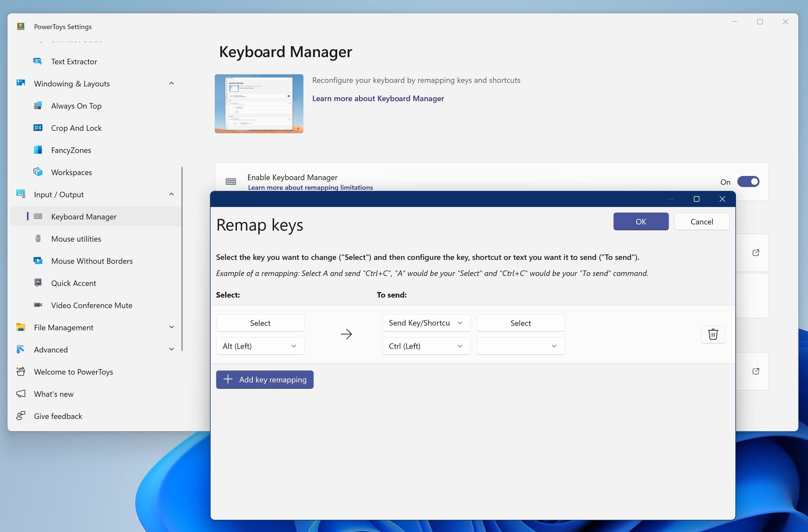The image size is (808, 532).
Task: Turn off Enable Keyboard Manager toggle
Action: (x=748, y=182)
